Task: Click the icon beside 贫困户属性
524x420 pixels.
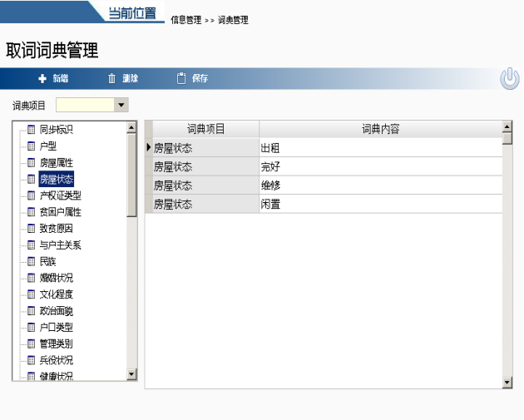Action: coord(31,212)
